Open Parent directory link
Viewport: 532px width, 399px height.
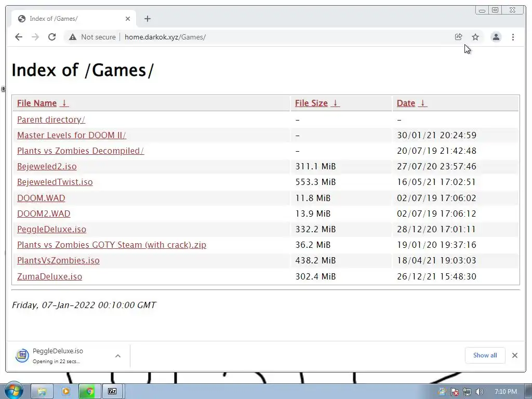click(x=51, y=120)
